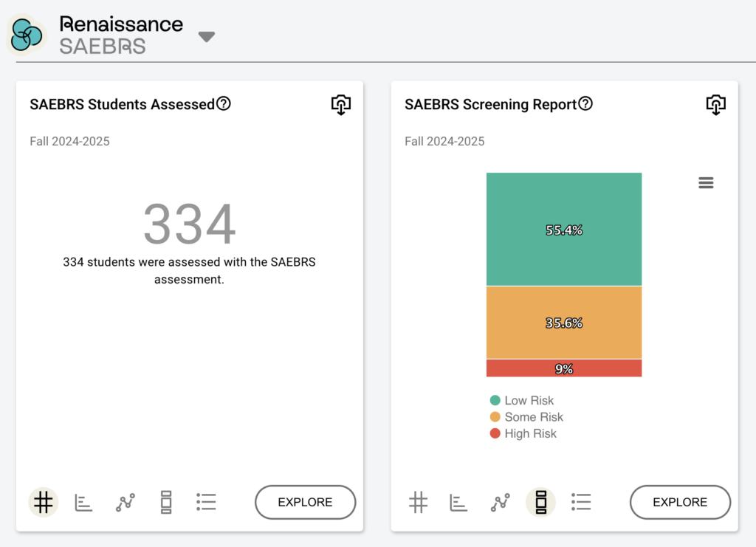Click EXPLORE in Students Assessed card

coord(305,502)
